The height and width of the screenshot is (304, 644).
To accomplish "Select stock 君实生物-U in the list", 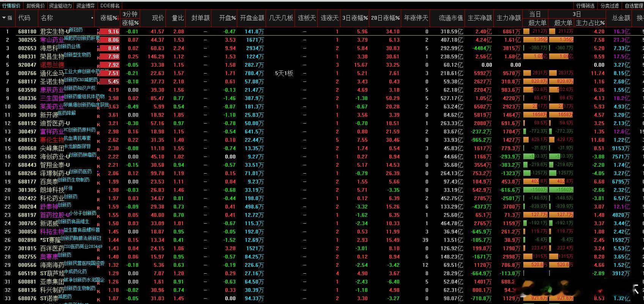I will point(55,32).
